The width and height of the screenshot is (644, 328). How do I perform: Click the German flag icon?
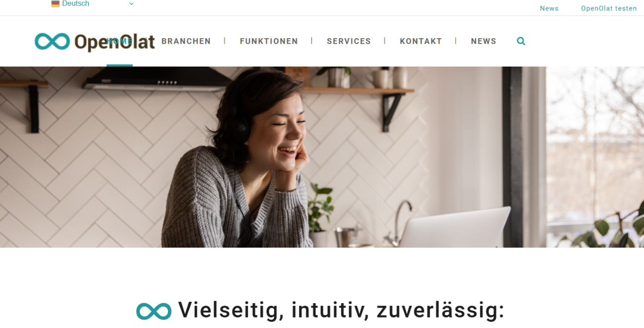(x=56, y=4)
